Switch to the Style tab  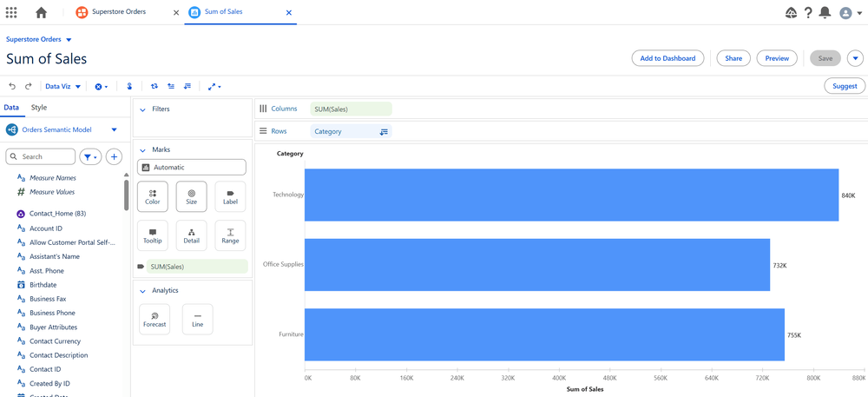(x=39, y=108)
